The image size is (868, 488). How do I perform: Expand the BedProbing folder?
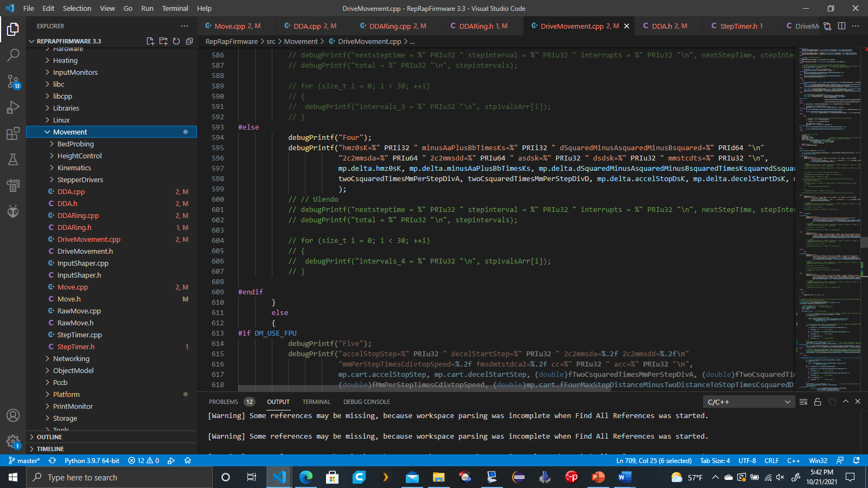coord(111,144)
